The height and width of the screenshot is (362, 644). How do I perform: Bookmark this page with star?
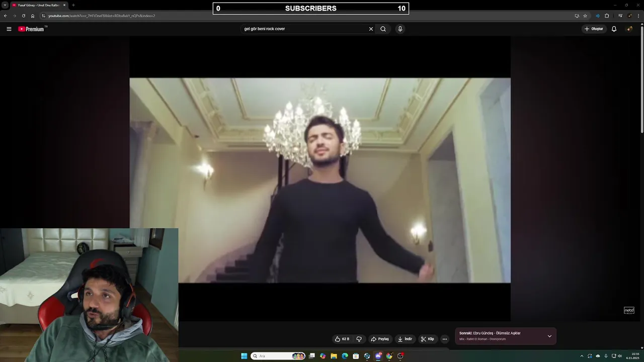tap(585, 16)
